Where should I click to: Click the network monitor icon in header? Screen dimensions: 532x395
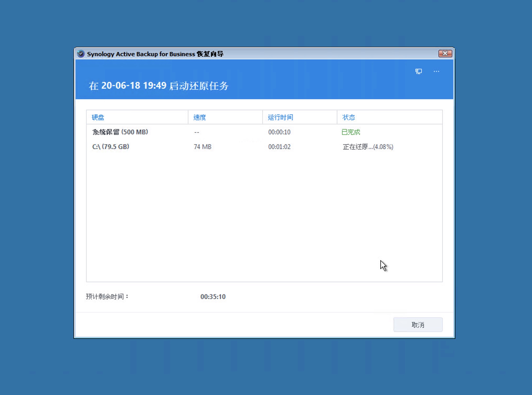click(x=418, y=71)
